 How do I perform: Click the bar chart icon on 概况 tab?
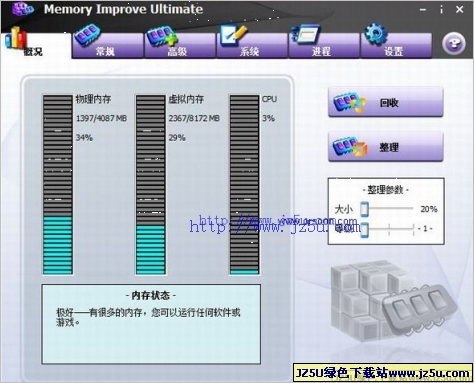[15, 38]
